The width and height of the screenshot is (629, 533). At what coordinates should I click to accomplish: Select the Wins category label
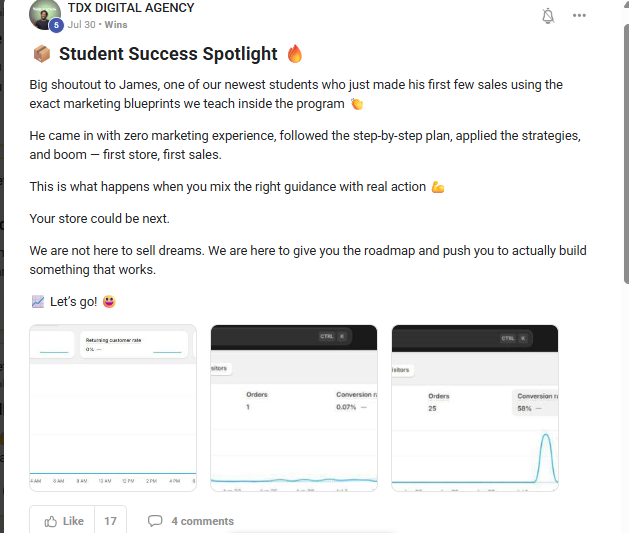pyautogui.click(x=115, y=24)
